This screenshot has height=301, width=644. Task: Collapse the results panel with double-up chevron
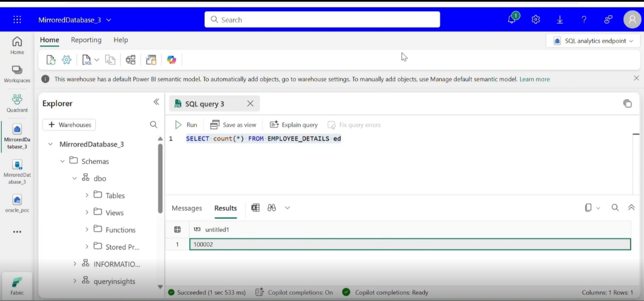point(631,208)
